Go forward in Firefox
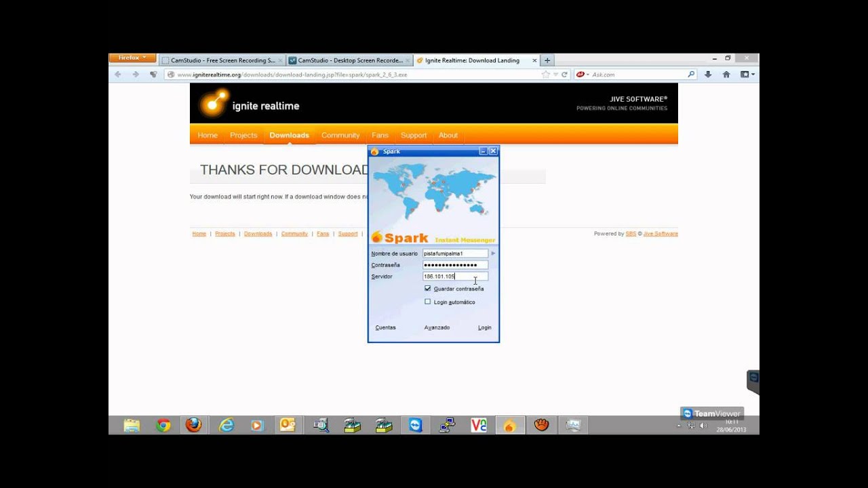This screenshot has width=868, height=488. coord(136,75)
